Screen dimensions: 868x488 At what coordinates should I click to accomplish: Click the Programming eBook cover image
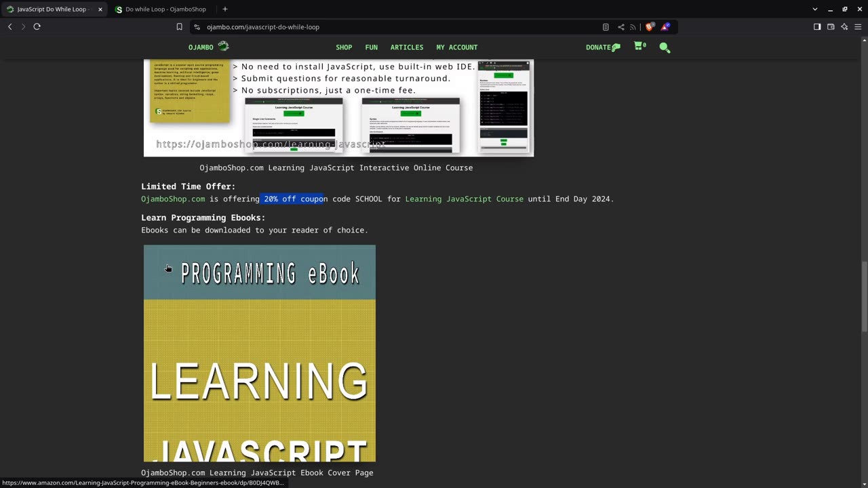(x=260, y=353)
